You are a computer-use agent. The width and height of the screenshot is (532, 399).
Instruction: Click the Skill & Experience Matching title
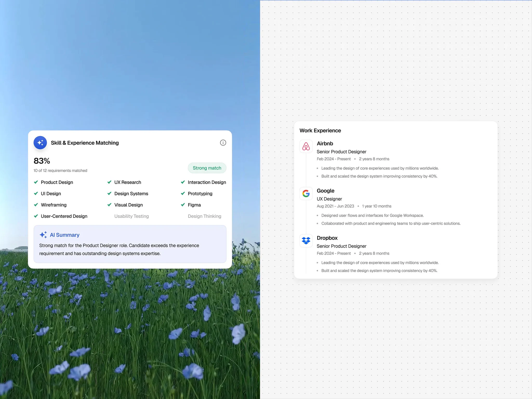[85, 143]
